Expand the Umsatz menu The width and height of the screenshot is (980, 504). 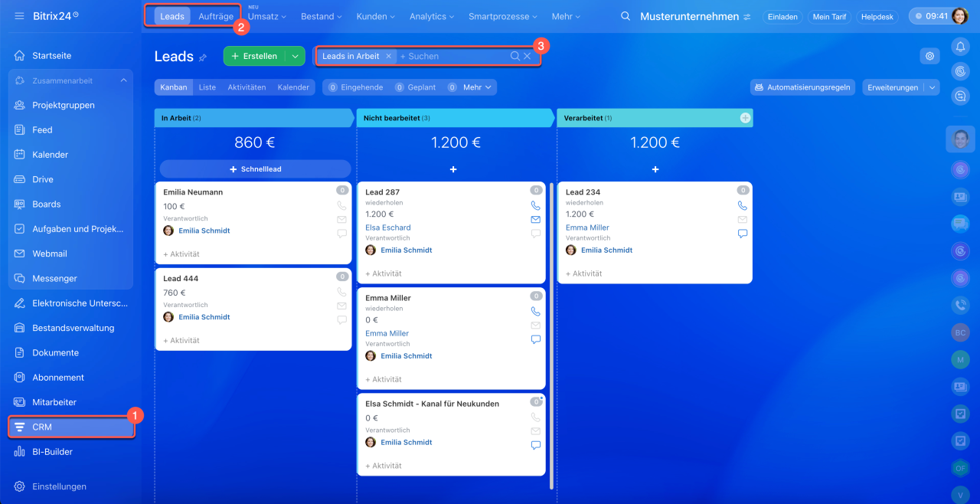click(x=266, y=16)
